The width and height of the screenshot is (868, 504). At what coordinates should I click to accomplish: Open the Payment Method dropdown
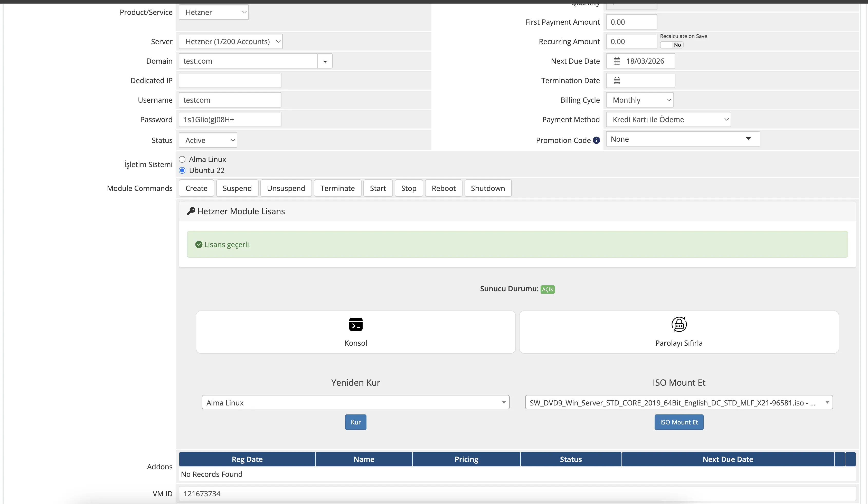(x=668, y=120)
